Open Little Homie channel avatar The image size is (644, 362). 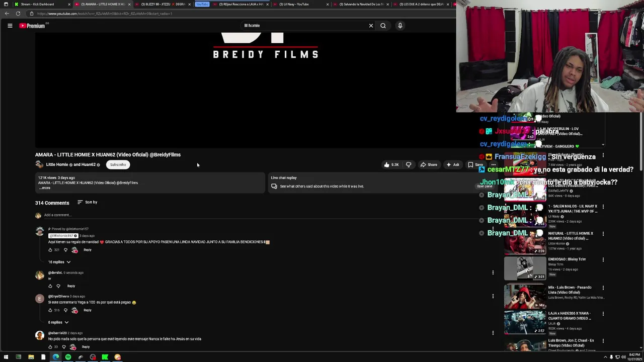pyautogui.click(x=39, y=164)
